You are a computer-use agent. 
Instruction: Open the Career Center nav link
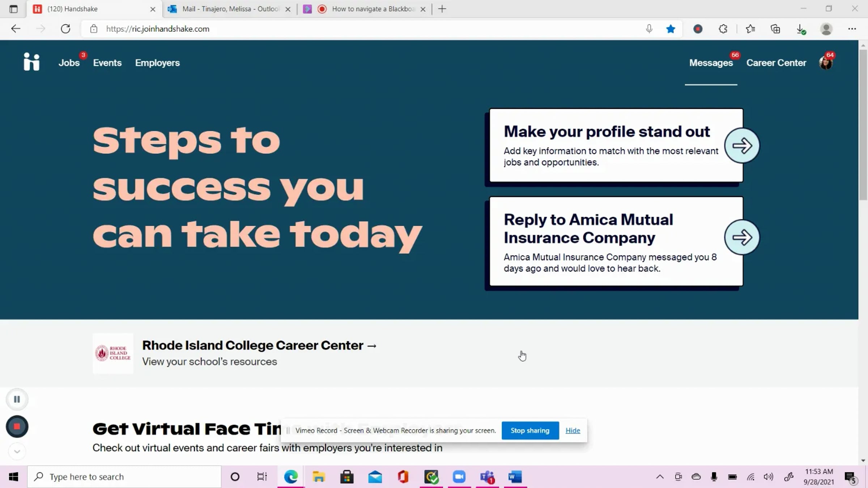pos(776,63)
